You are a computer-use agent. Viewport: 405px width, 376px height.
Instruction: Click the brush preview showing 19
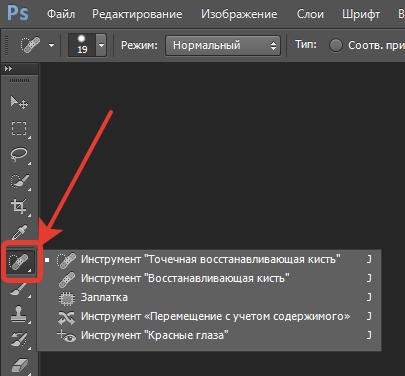coord(82,45)
